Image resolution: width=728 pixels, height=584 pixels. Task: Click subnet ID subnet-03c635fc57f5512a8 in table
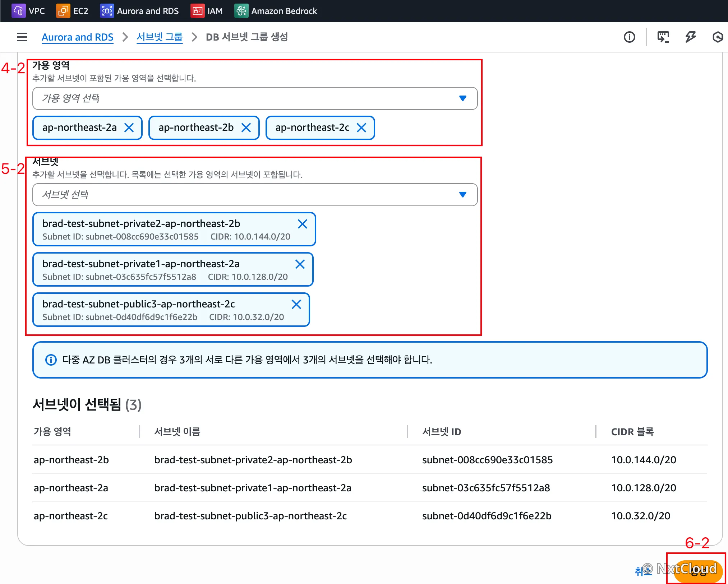point(486,488)
